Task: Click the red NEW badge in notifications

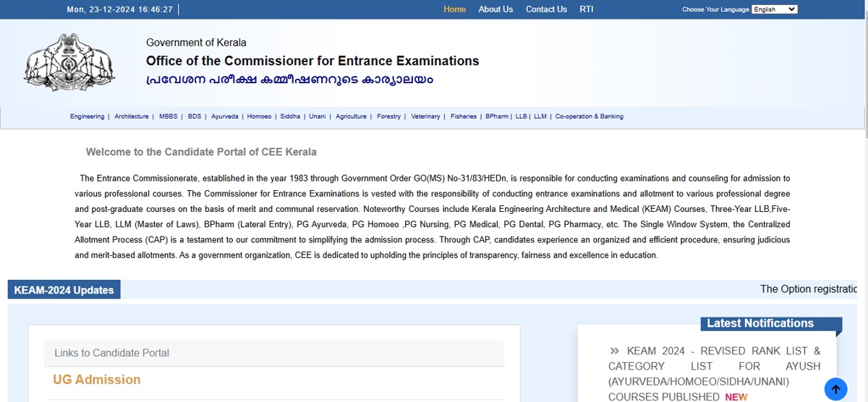Action: point(736,397)
